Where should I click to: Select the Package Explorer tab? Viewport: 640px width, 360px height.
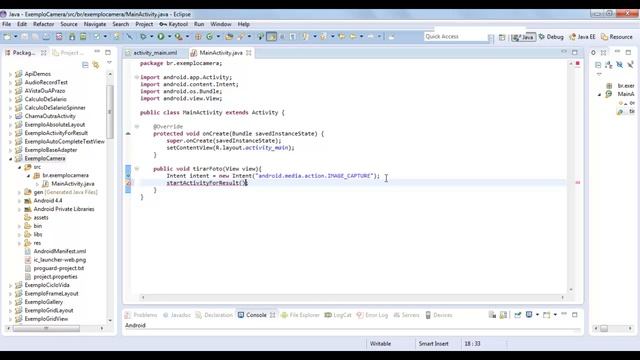tap(24, 53)
